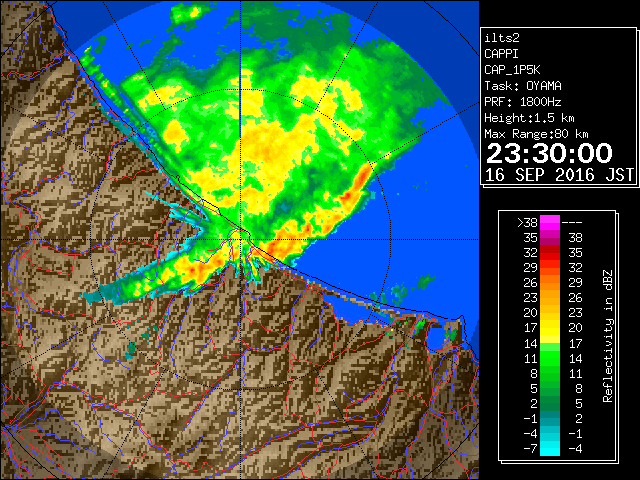
Task: Click the "---" legend label
Action: [x=571, y=223]
